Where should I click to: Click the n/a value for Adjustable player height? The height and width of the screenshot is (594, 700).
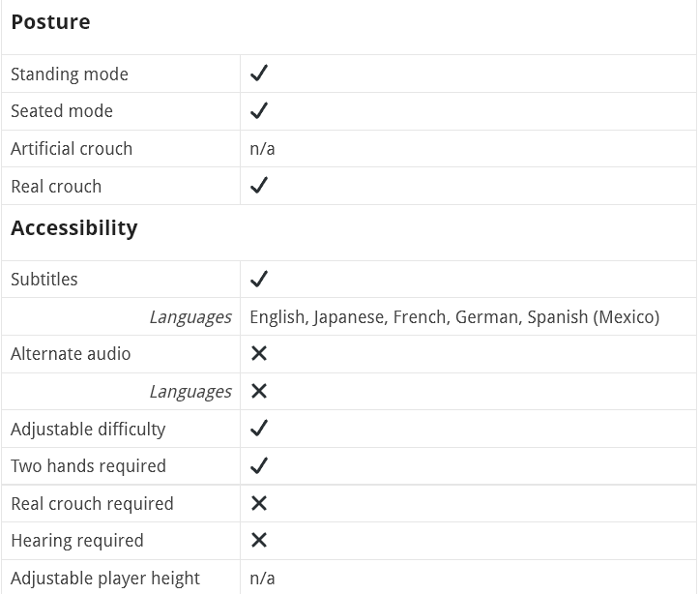[x=262, y=579]
